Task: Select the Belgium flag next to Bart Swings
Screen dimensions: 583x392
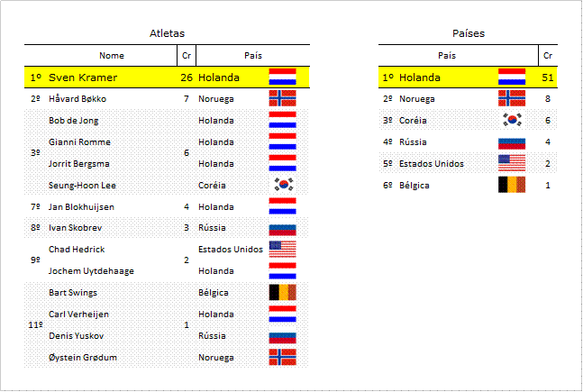Action: [x=283, y=292]
